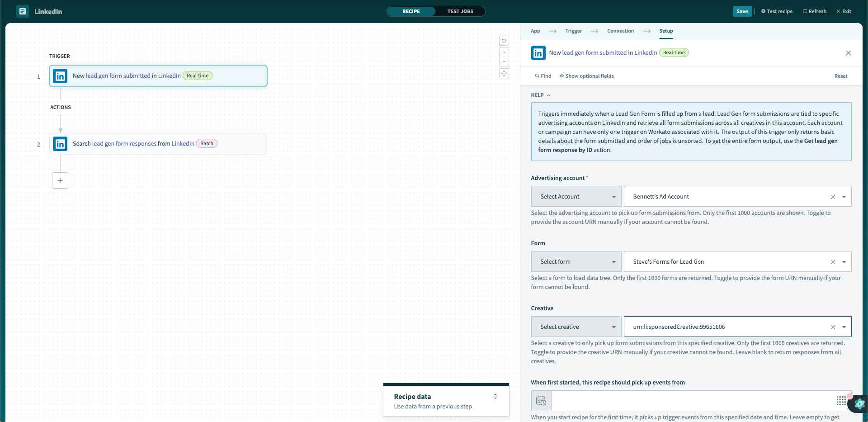Click the LinkedIn icon on the trigger step
The height and width of the screenshot is (422, 868).
(60, 76)
